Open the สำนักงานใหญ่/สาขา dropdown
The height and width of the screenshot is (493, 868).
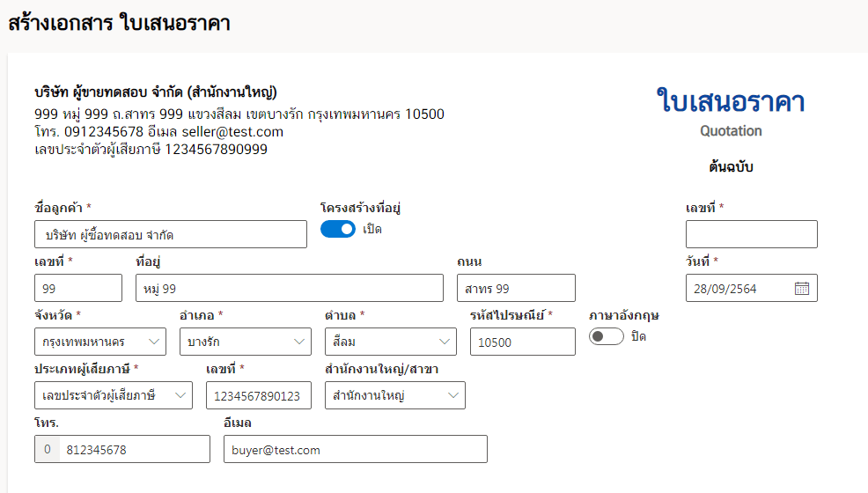click(394, 395)
